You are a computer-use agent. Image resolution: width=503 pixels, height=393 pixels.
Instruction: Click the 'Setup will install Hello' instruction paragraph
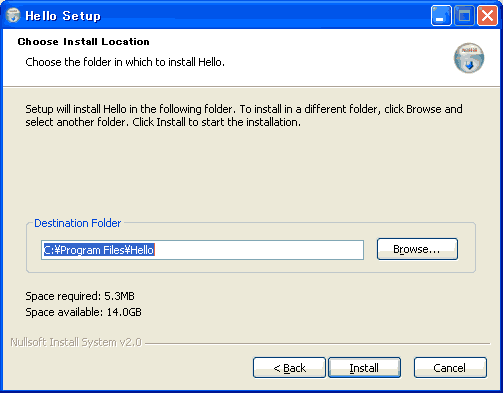point(244,115)
